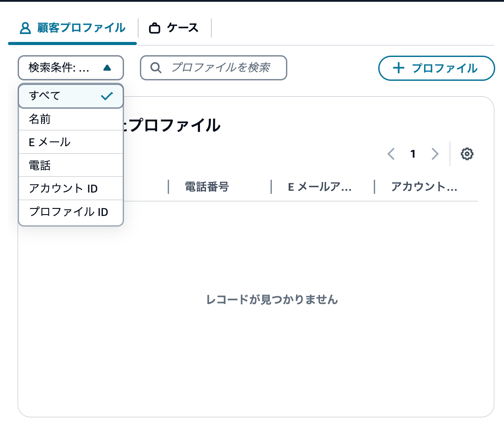The width and height of the screenshot is (504, 446).
Task: Select すべて in the search criteria list
Action: (71, 96)
